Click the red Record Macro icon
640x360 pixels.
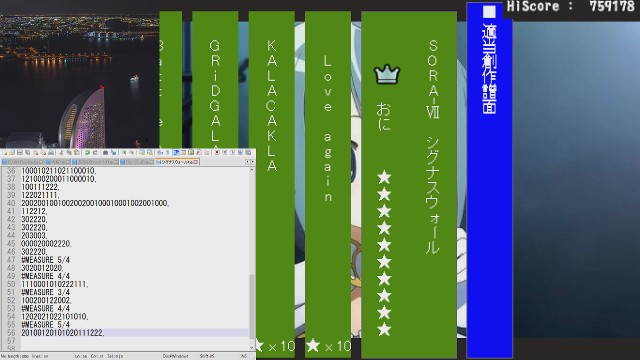coord(217,153)
